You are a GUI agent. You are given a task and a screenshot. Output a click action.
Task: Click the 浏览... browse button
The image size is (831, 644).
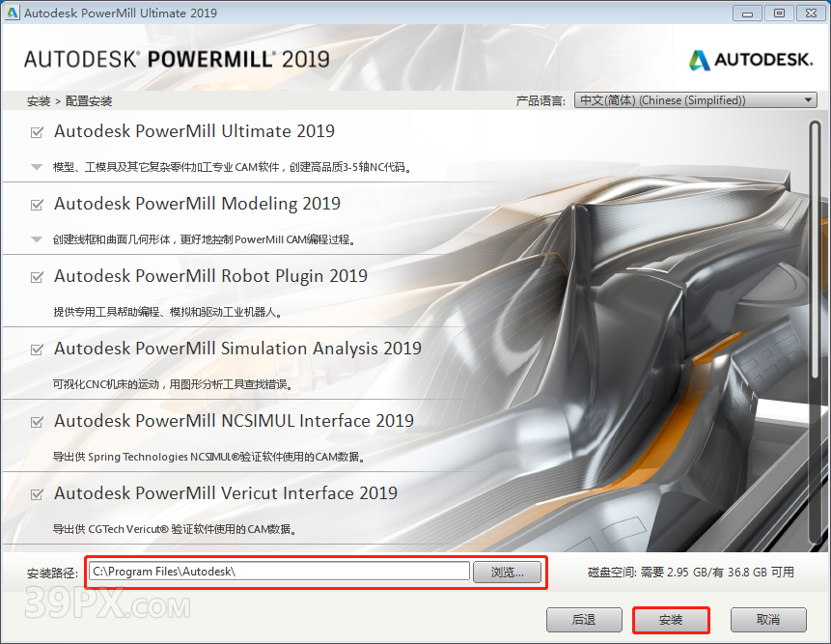(507, 572)
